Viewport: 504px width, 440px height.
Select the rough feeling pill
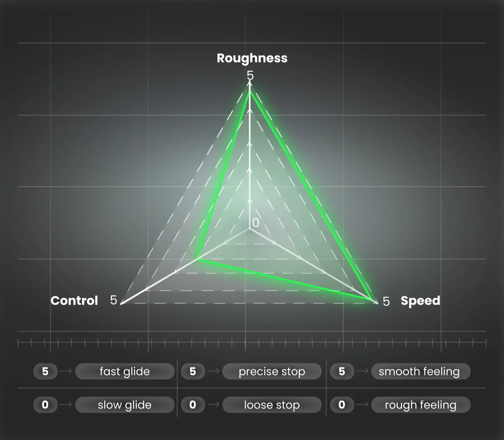pos(420,404)
